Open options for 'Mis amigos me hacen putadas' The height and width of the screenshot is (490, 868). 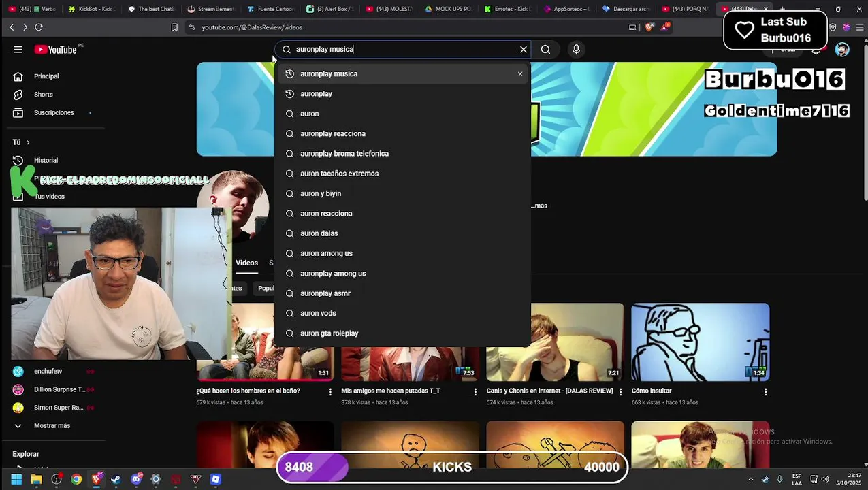click(x=475, y=392)
